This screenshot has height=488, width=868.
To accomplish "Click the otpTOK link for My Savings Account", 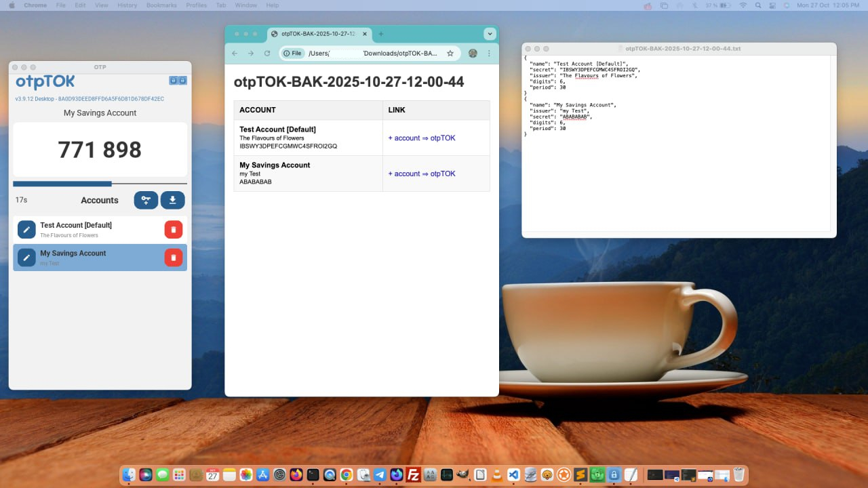I will [423, 174].
